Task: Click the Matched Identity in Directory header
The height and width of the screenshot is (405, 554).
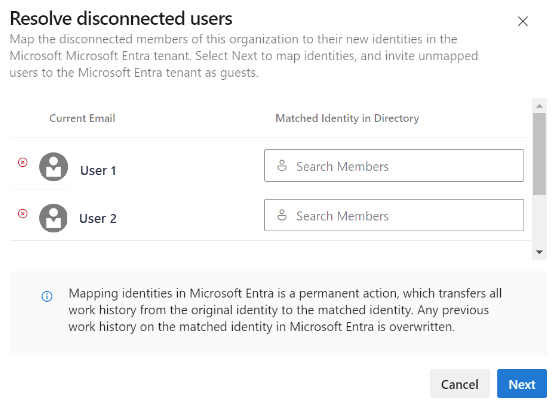Action: pos(347,118)
